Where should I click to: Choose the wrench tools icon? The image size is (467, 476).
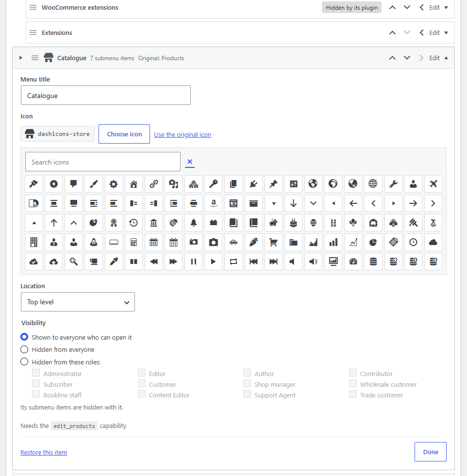click(393, 184)
